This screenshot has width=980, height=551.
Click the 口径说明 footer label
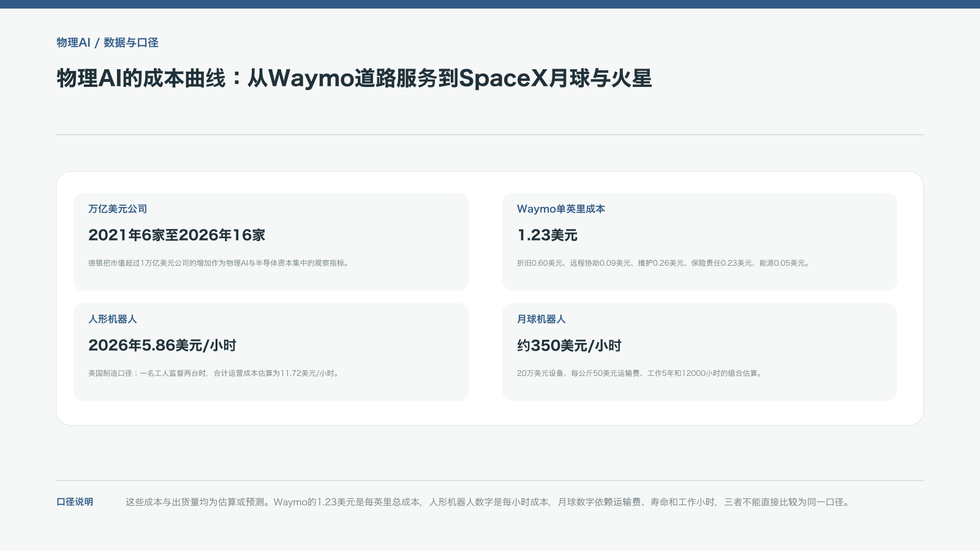tap(75, 502)
